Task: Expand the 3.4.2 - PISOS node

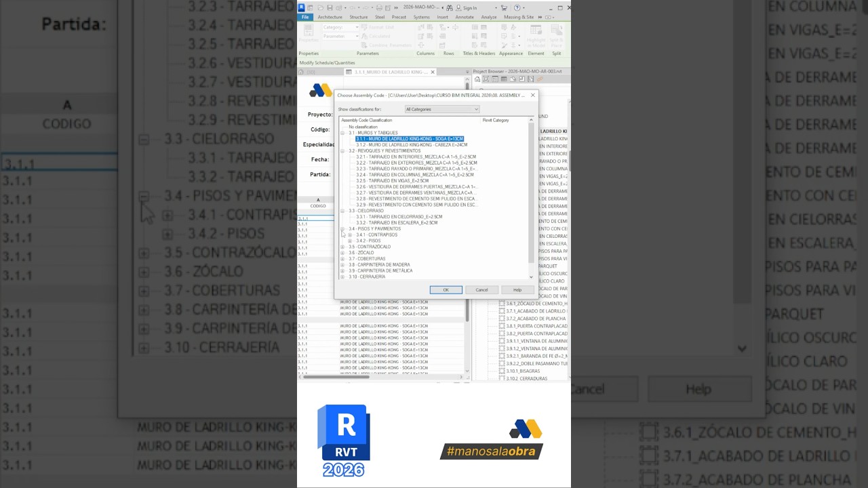Action: click(x=350, y=241)
